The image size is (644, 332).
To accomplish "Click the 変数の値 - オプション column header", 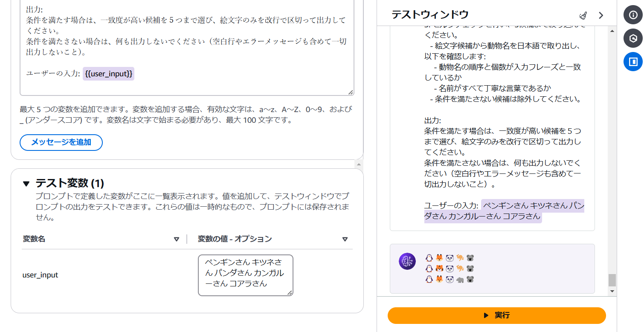I will click(x=235, y=239).
